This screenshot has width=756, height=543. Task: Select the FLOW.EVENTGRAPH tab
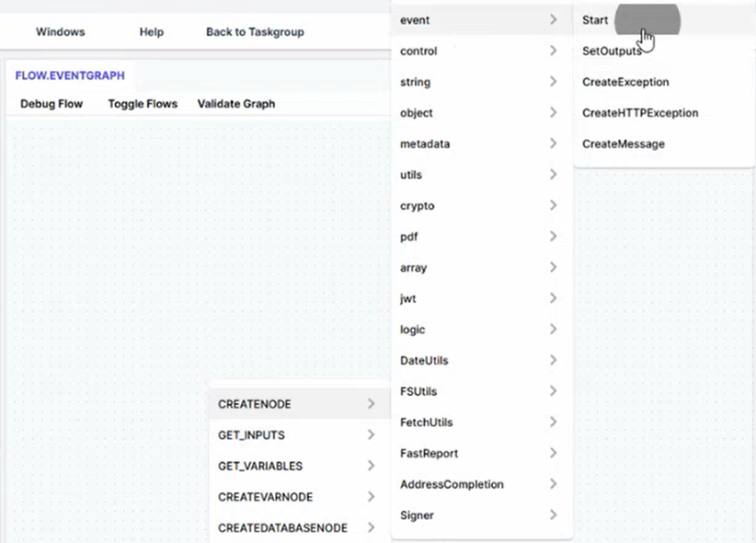(x=70, y=75)
